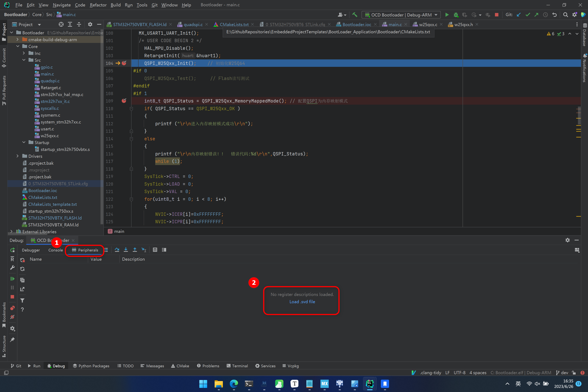Resume program in debug sidebar

[12, 279]
